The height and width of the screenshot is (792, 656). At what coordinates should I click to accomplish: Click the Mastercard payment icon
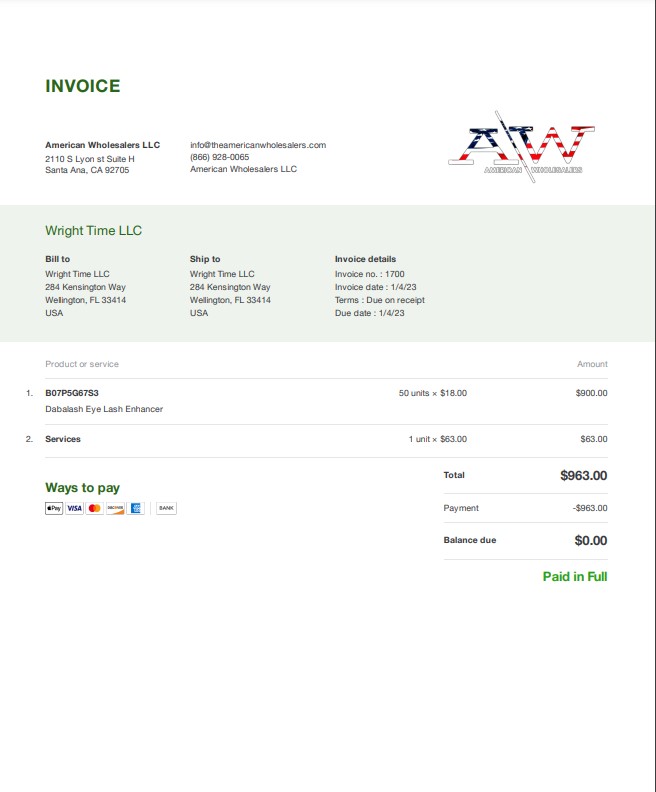pos(94,508)
